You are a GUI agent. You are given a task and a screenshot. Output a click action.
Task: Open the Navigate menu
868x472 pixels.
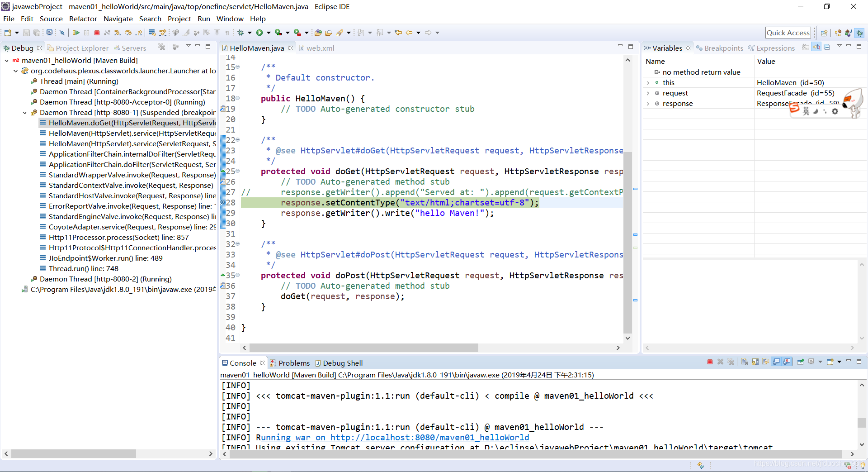118,19
